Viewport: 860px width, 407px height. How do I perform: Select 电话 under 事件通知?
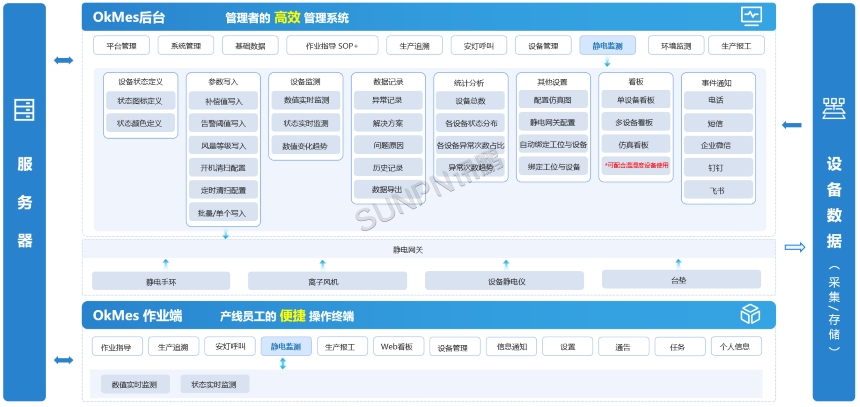[x=718, y=100]
